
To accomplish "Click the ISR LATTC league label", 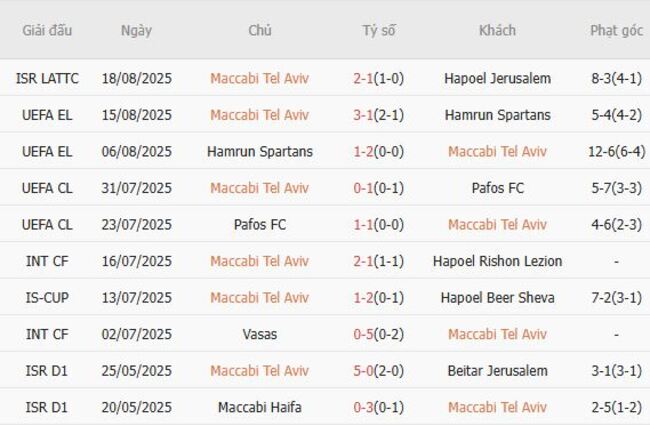I will [47, 78].
